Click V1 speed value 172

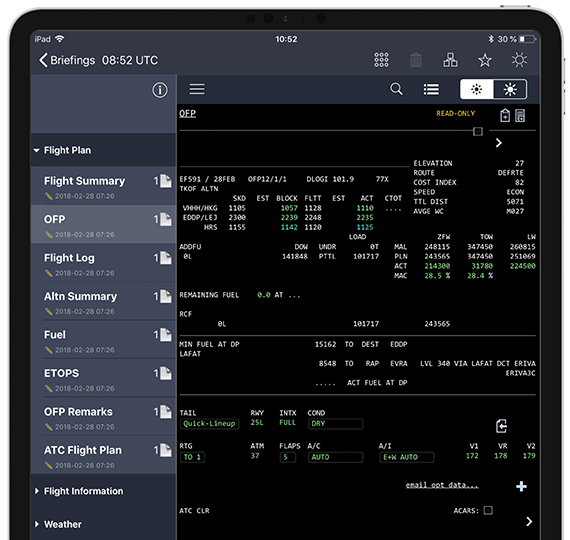pyautogui.click(x=472, y=456)
